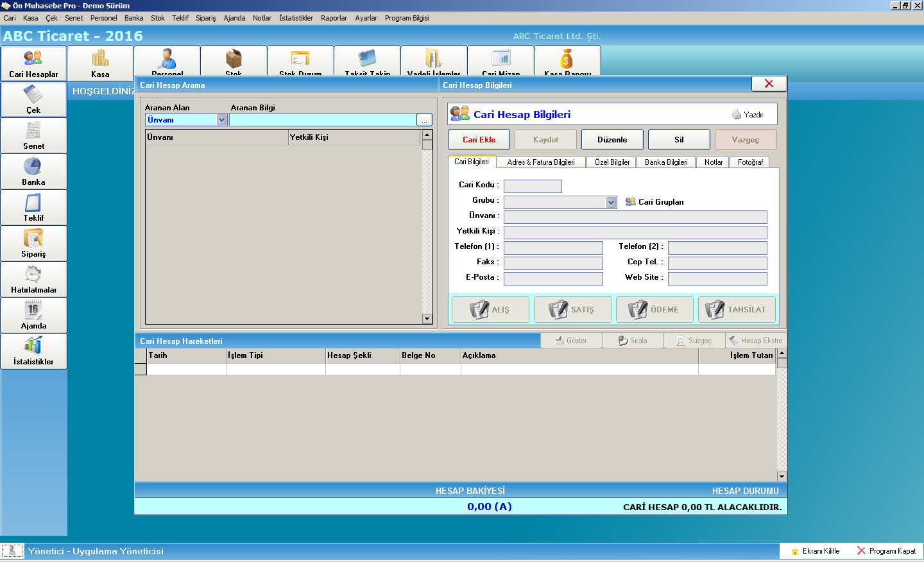Screen dimensions: 924x562
Task: Open the Raporlar menu
Action: coord(334,18)
